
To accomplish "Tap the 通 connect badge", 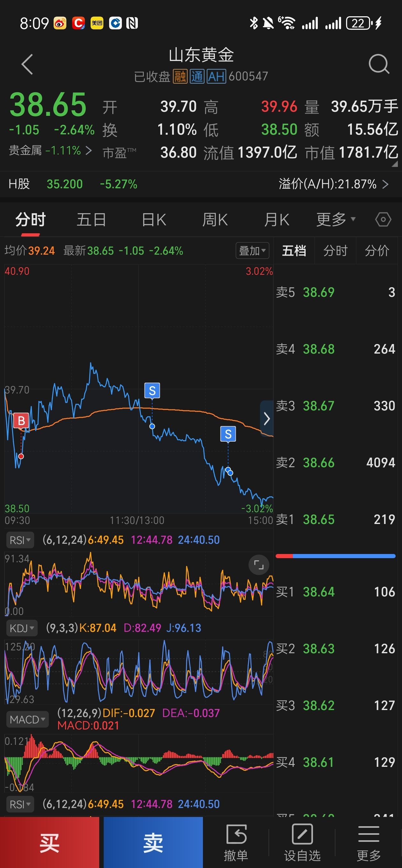I will 197,77.
